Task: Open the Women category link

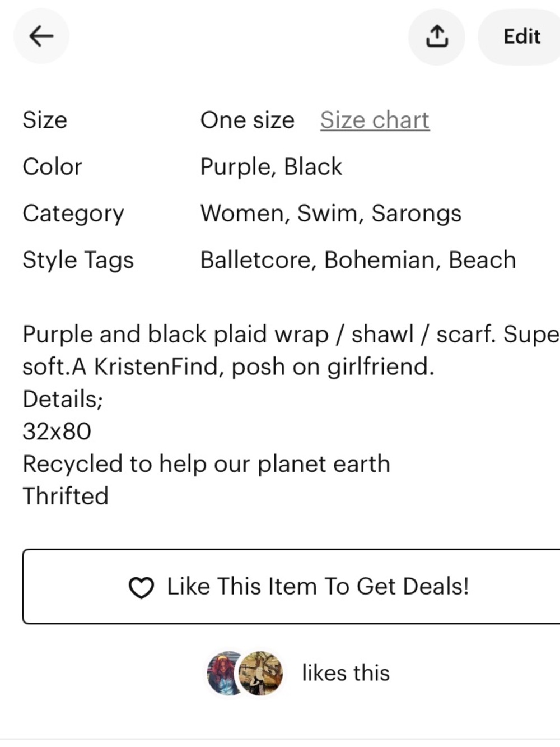Action: click(245, 214)
